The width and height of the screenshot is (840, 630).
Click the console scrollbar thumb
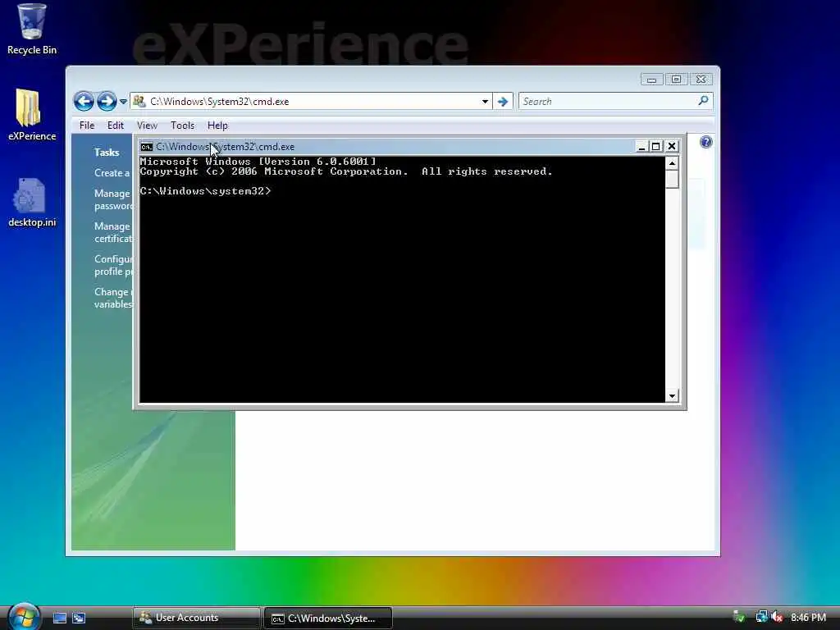[672, 179]
